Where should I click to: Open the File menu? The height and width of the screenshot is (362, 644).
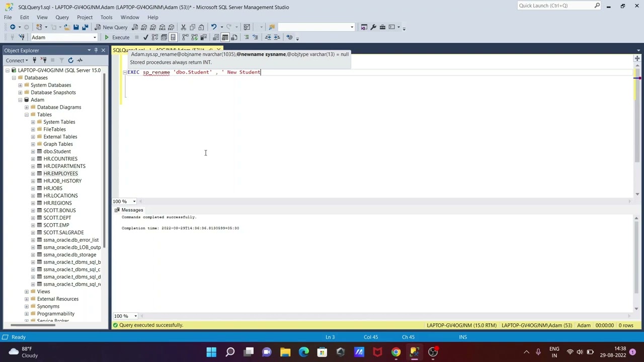pyautogui.click(x=8, y=17)
